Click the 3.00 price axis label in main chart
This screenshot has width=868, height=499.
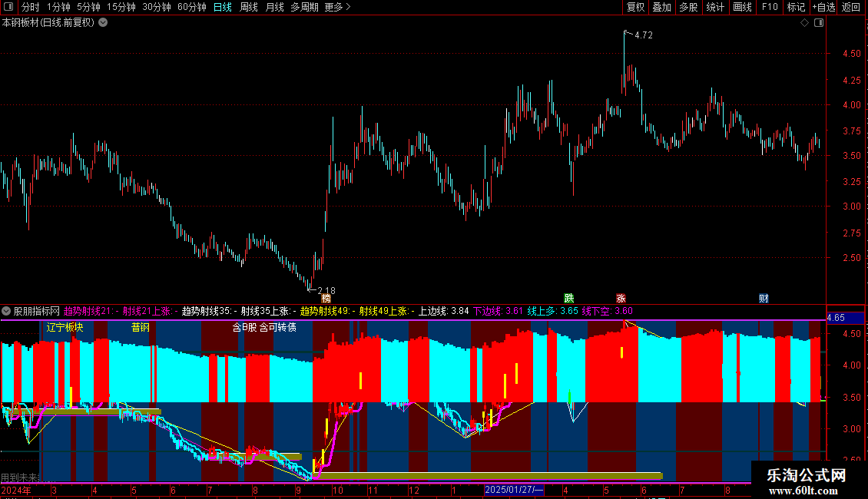pos(851,207)
